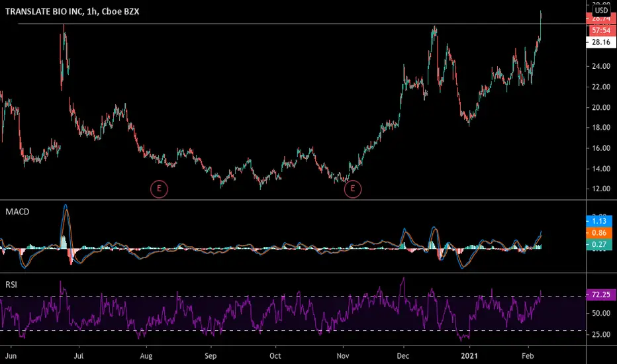Click the 57:54 countdown label
Screen dimensions: 617x364
601,30
